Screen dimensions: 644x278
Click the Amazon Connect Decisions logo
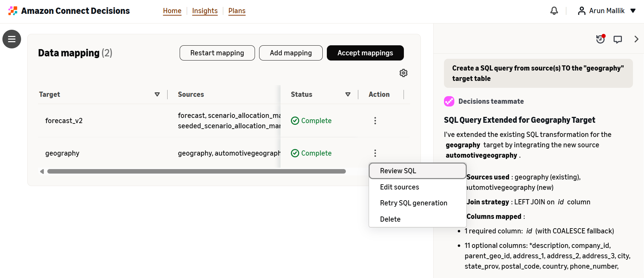[x=13, y=11]
